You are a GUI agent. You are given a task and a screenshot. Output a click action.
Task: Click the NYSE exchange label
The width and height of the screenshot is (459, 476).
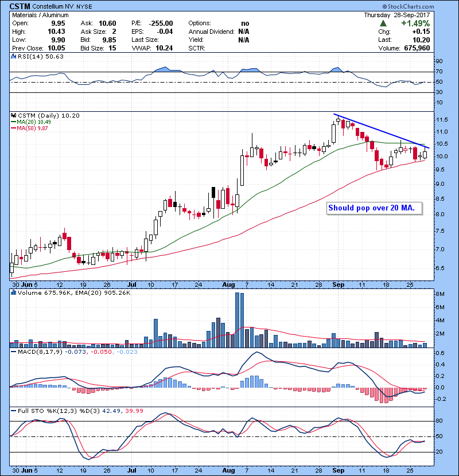(x=84, y=6)
